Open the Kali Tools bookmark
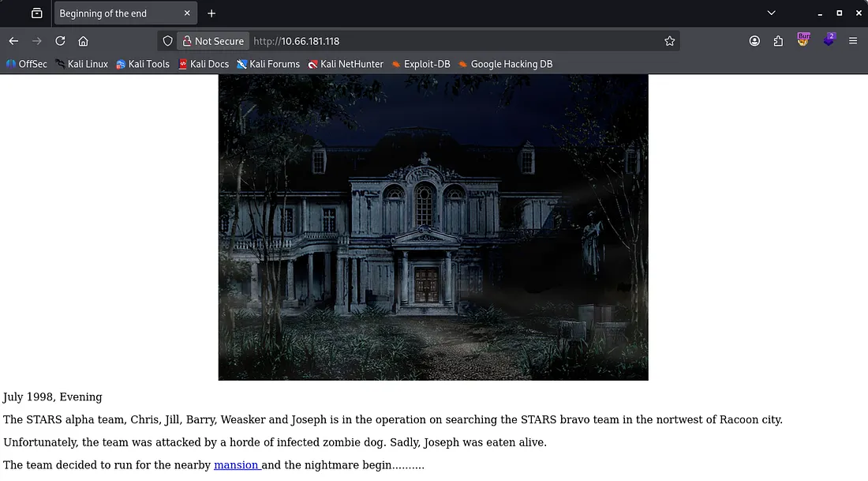The image size is (868, 481). 143,64
